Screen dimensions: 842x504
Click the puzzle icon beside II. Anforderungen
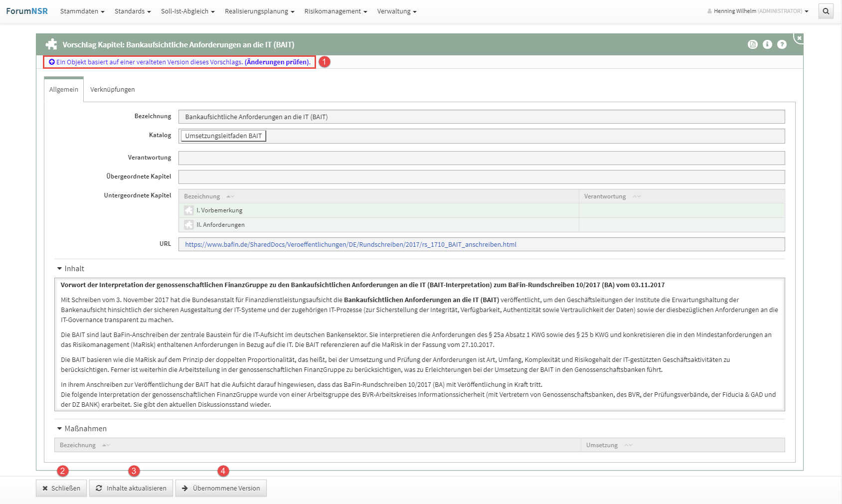(189, 225)
